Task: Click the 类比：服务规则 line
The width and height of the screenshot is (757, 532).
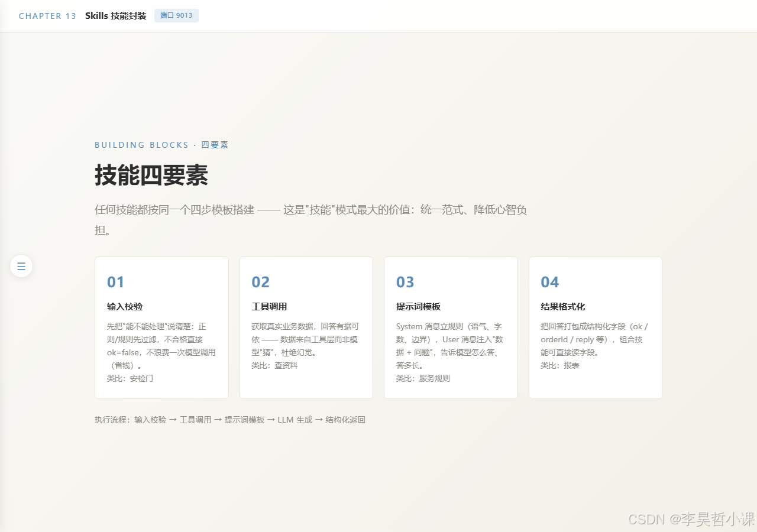Action: [x=423, y=378]
